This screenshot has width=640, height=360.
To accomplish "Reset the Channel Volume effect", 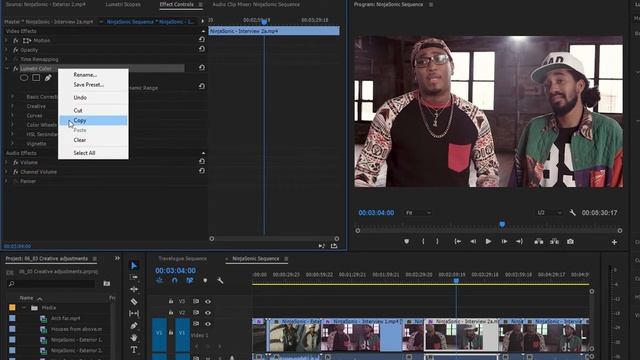I will click(202, 171).
